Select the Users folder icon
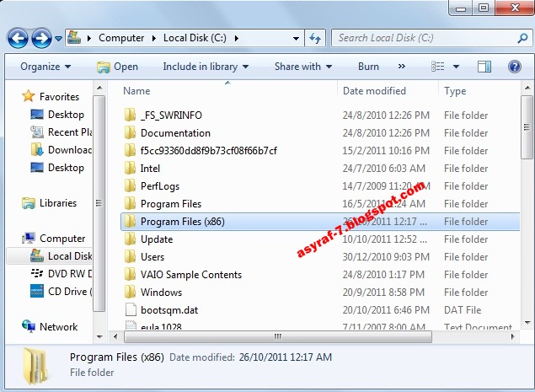Viewport: 535px width, 392px height. coord(130,257)
